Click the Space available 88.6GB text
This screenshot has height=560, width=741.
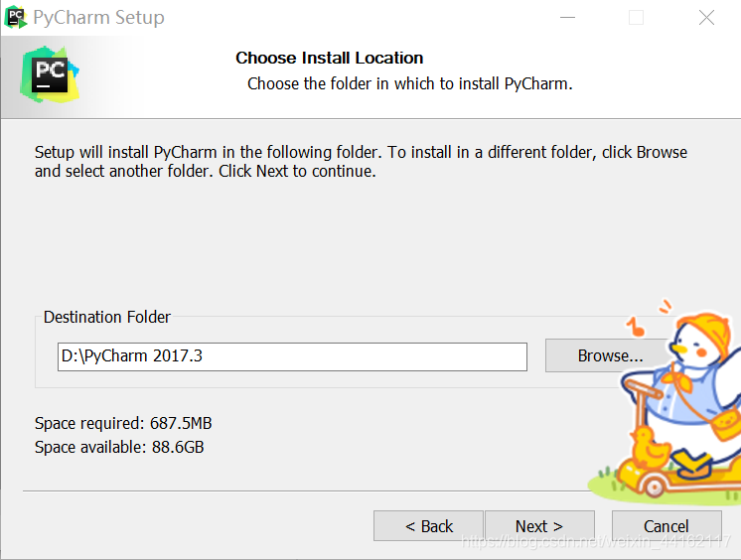click(x=119, y=447)
